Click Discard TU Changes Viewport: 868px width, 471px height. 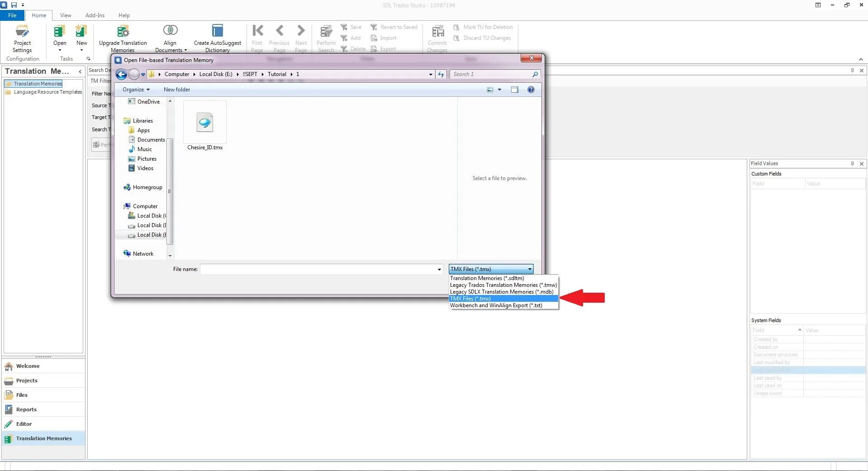(482, 38)
